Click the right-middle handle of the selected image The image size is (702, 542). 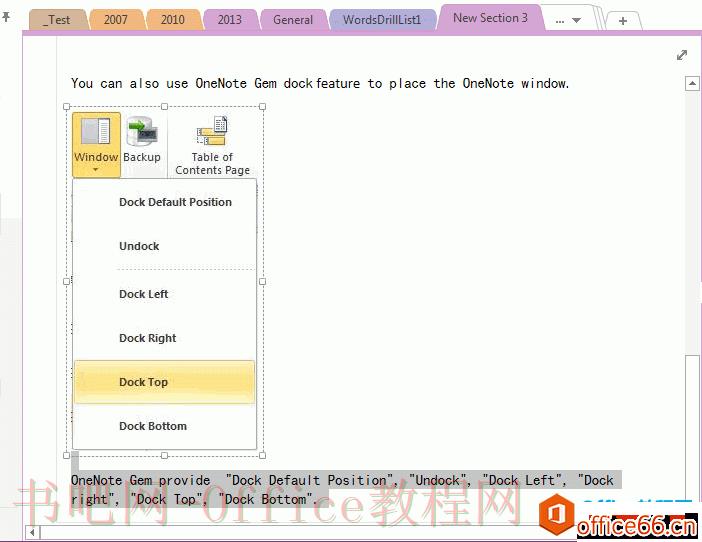tap(262, 281)
